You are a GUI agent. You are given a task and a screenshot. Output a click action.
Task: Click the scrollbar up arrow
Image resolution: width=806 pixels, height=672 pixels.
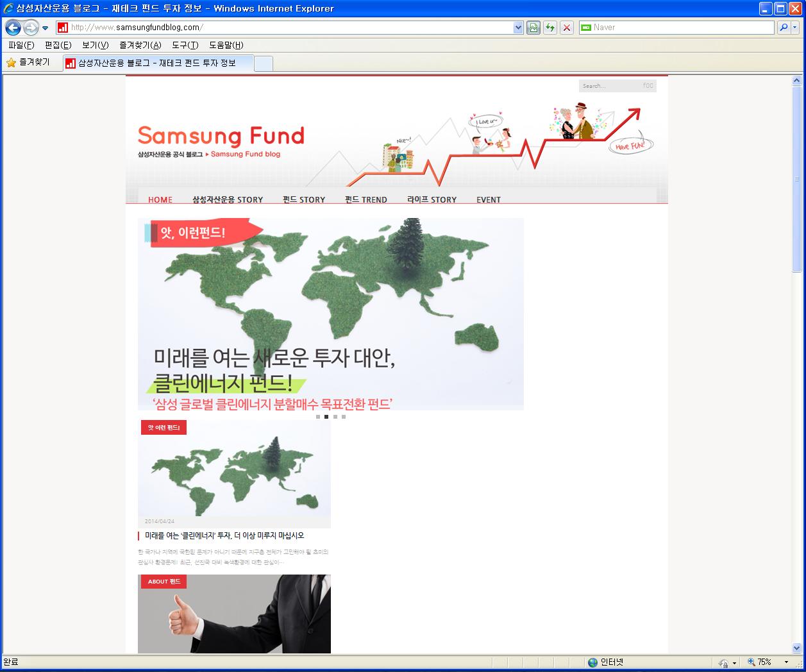point(797,81)
